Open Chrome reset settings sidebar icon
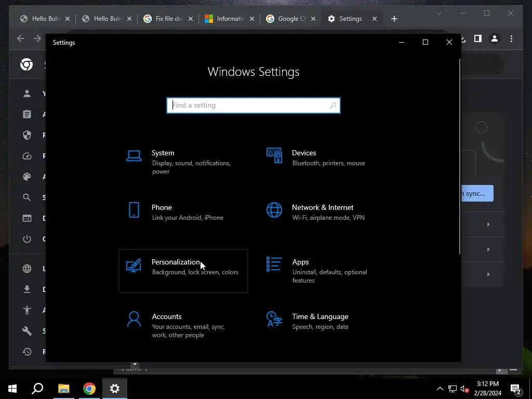 point(27,352)
